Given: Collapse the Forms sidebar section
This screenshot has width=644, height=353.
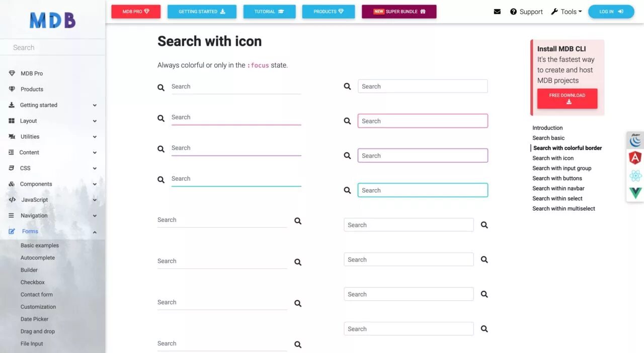Looking at the screenshot, I should (x=53, y=231).
